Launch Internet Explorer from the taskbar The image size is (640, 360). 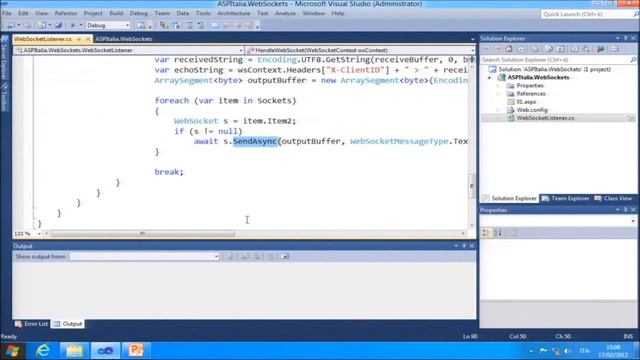[x=43, y=351]
